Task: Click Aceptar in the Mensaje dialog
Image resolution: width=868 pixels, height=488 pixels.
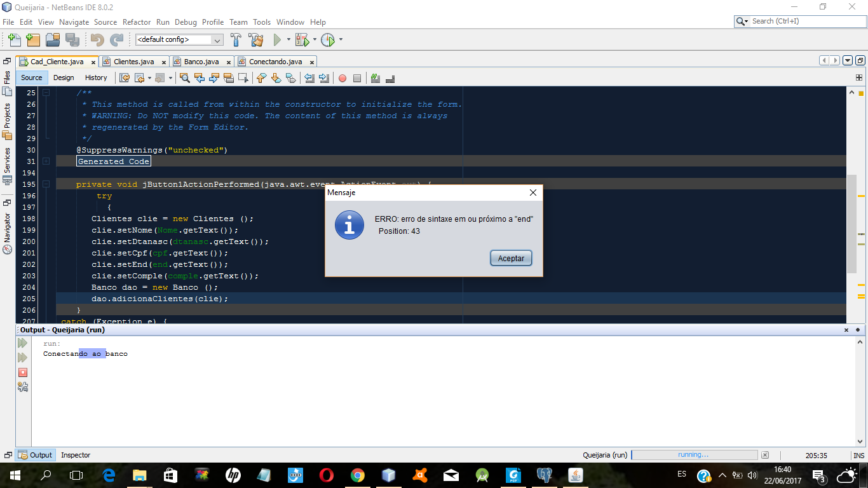Action: point(511,259)
